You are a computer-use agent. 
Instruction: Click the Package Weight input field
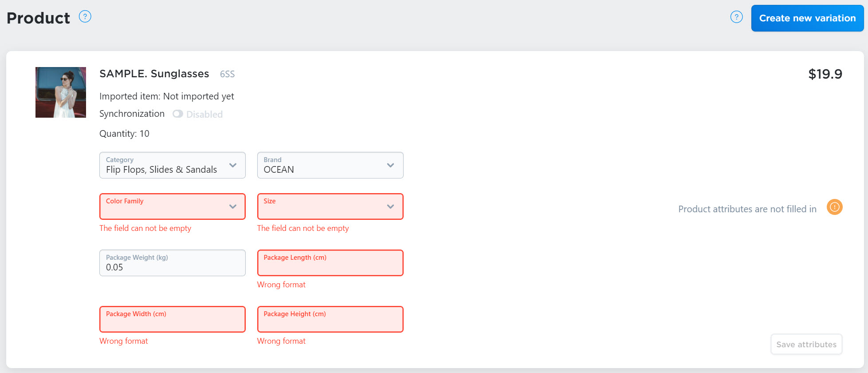(173, 263)
